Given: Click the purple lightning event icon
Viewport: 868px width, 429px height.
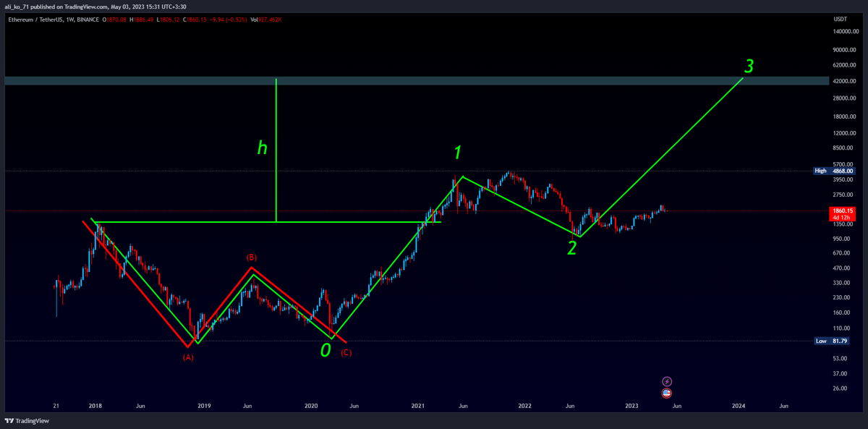Looking at the screenshot, I should (667, 381).
